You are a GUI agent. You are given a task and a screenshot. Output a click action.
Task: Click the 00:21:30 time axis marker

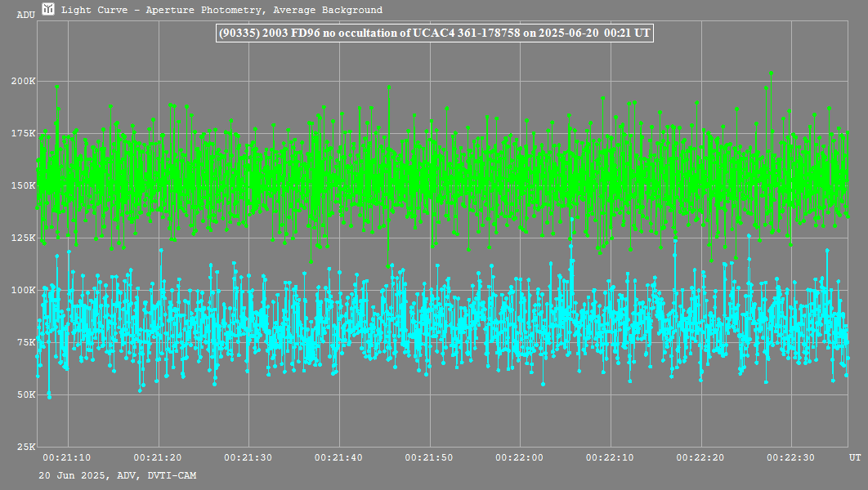pyautogui.click(x=248, y=457)
